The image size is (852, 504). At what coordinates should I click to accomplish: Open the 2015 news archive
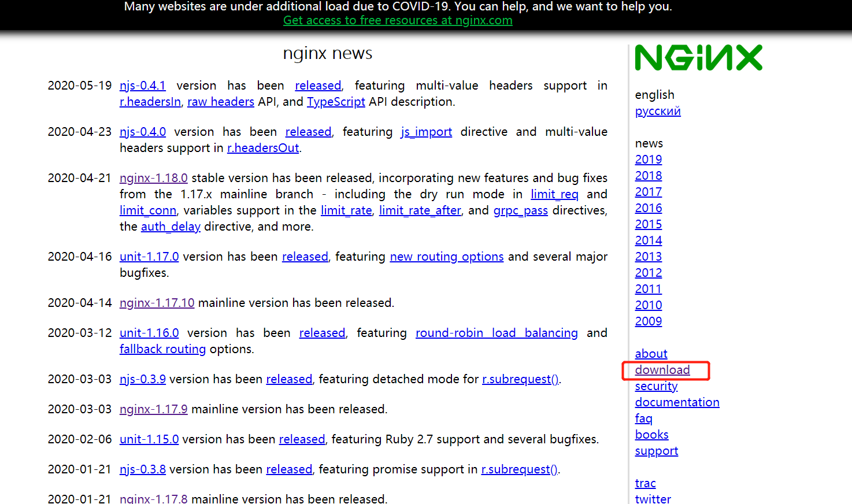(x=649, y=224)
